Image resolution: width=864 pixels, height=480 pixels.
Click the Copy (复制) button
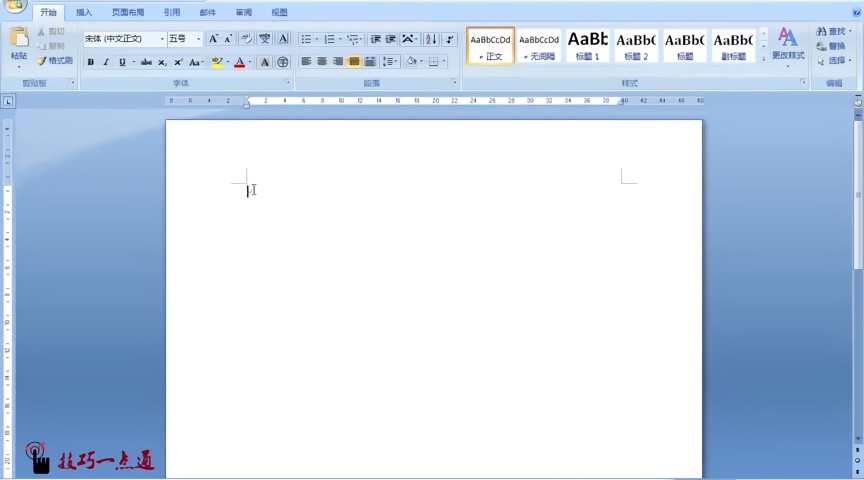click(51, 46)
